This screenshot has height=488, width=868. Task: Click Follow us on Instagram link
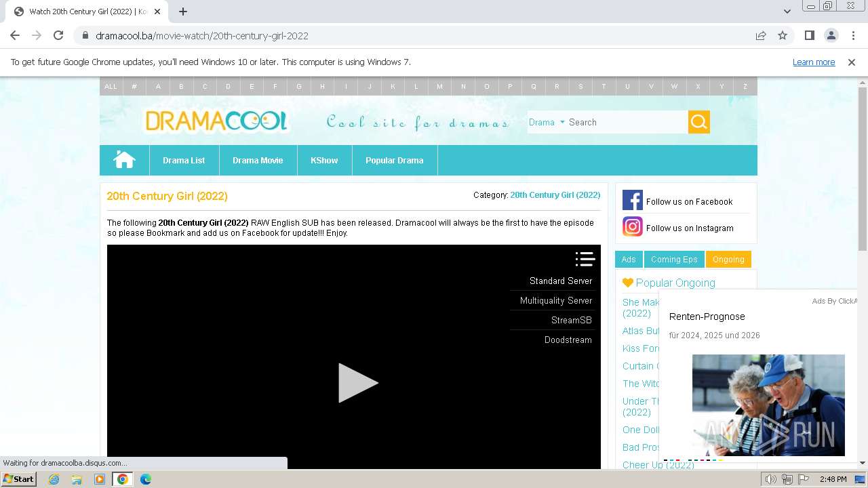[x=690, y=228]
